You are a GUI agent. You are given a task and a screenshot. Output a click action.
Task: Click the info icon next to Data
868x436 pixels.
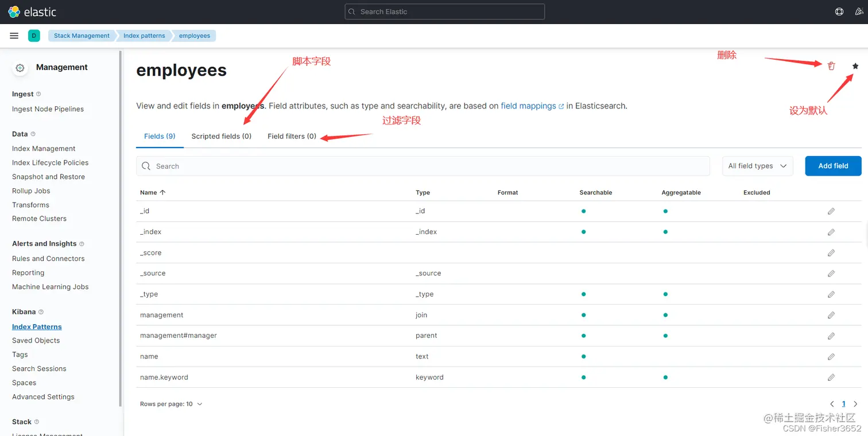coord(33,134)
